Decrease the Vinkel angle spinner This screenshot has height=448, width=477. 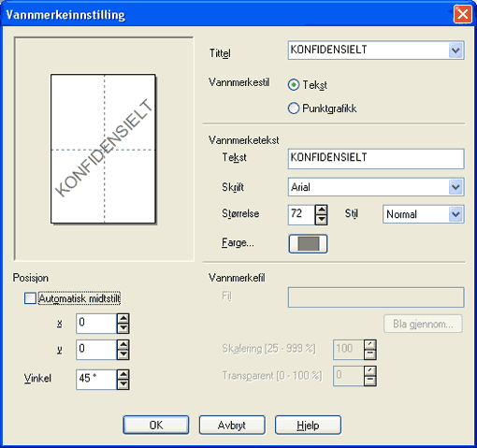(x=123, y=384)
